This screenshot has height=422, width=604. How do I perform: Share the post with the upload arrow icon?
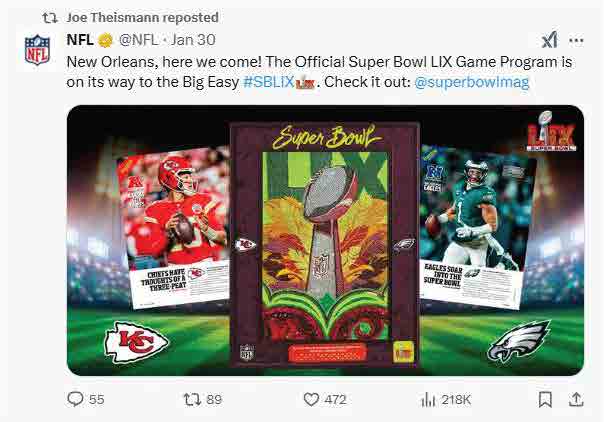pos(576,399)
